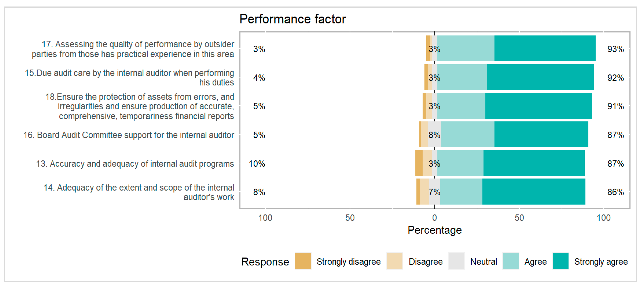Click the "Response" legend title
The image size is (644, 290).
[265, 262]
